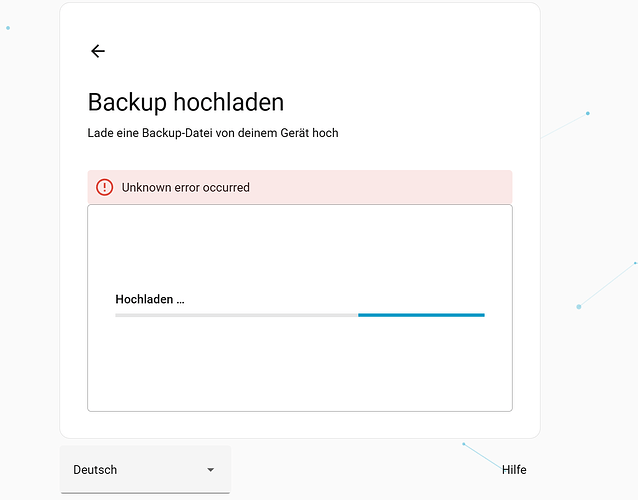638x500 pixels.
Task: Select the "Unknown error occurred" message text
Action: click(186, 187)
